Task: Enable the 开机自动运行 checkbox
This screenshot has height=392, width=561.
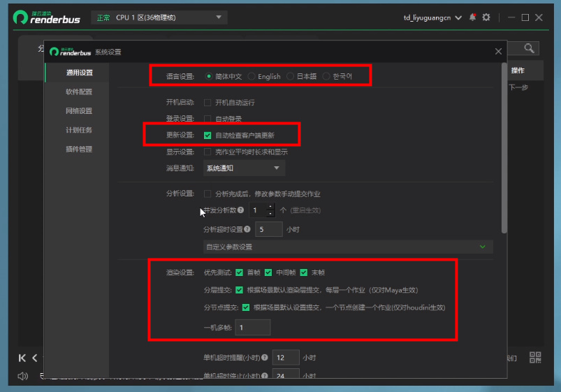Action: (x=207, y=103)
